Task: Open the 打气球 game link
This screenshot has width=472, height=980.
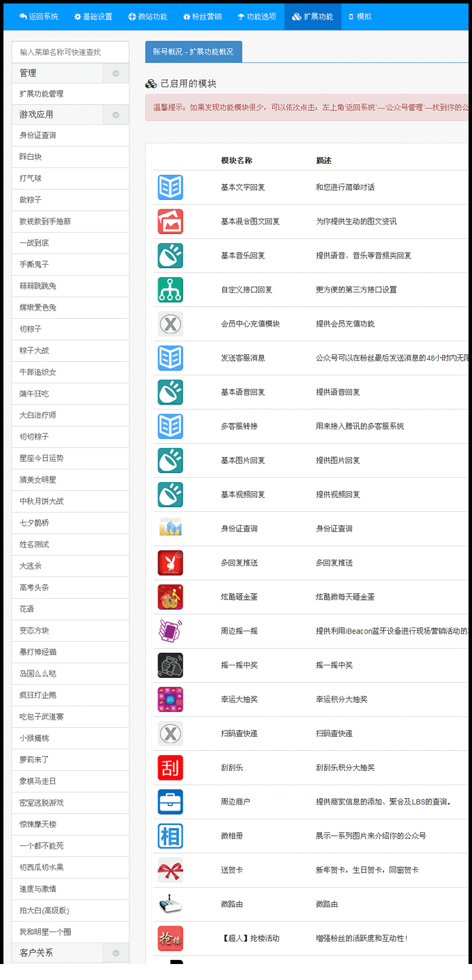Action: pyautogui.click(x=70, y=178)
